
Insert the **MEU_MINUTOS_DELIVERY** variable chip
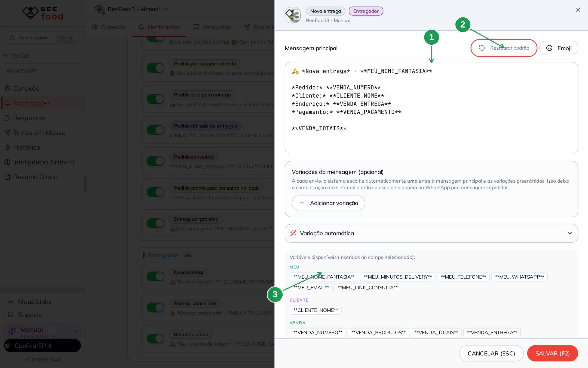397,277
